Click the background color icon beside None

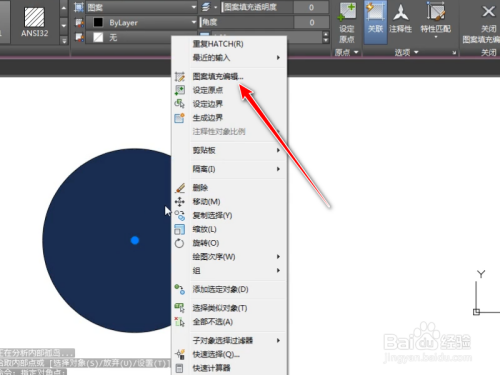click(x=79, y=37)
